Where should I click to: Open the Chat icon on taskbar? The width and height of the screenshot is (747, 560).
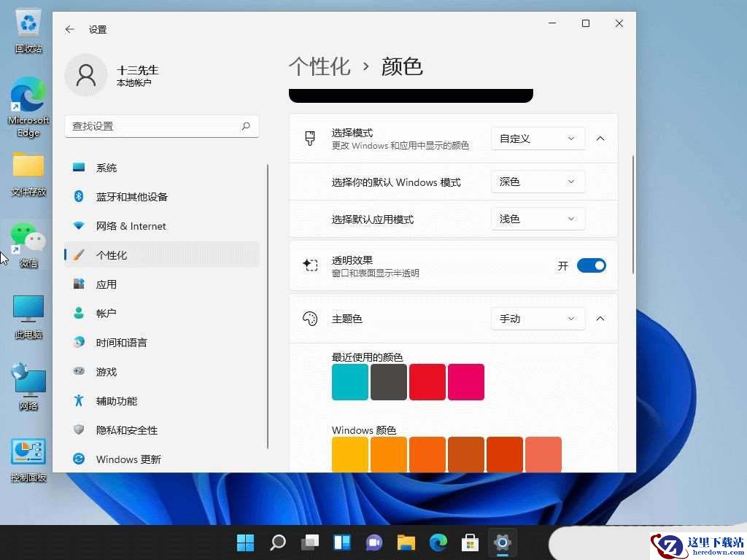click(x=374, y=542)
